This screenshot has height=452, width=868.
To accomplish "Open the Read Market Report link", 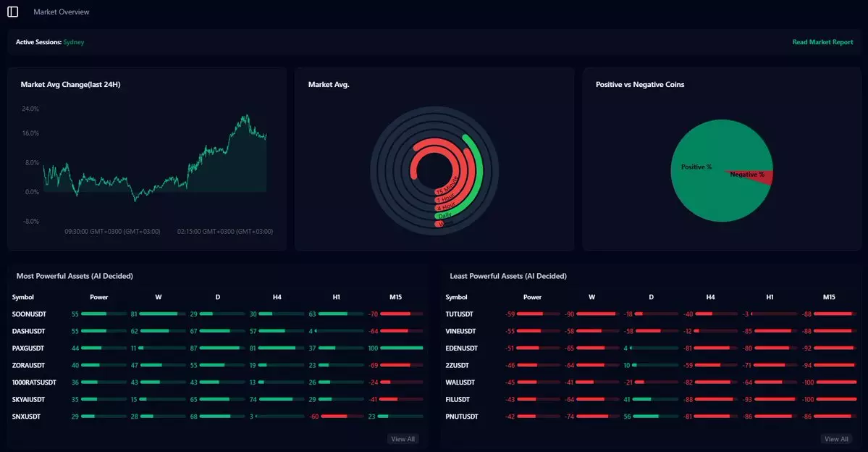I will click(822, 42).
